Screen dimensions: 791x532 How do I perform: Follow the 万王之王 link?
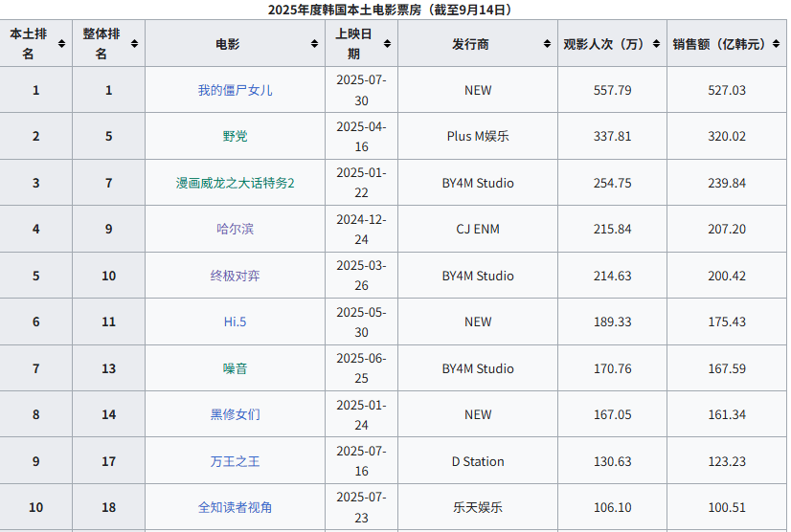coord(235,461)
